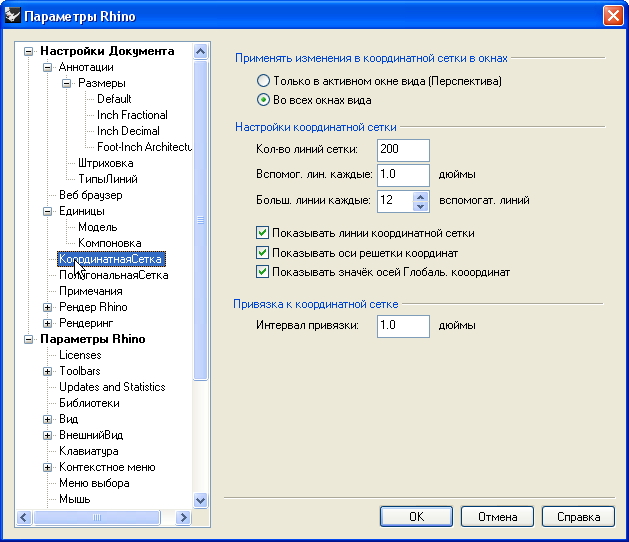Expand the Рендер Rhino tree node

pyautogui.click(x=47, y=307)
